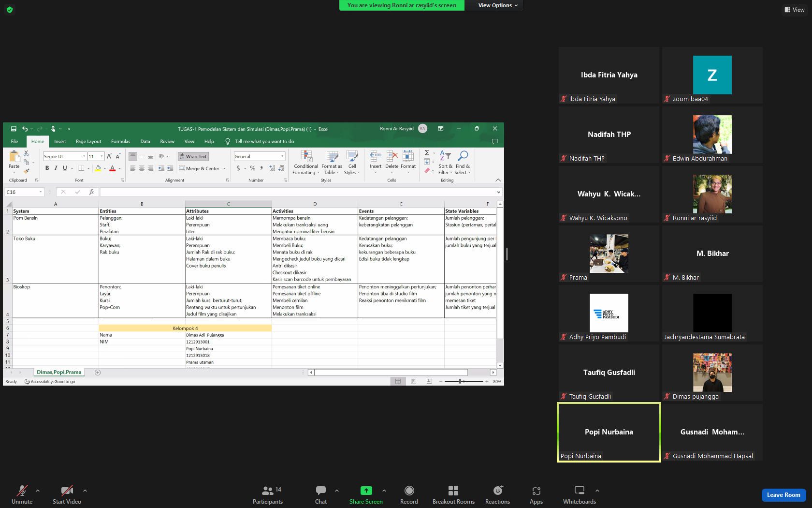The image size is (812, 508).
Task: Change the Zoom View layout
Action: click(794, 10)
